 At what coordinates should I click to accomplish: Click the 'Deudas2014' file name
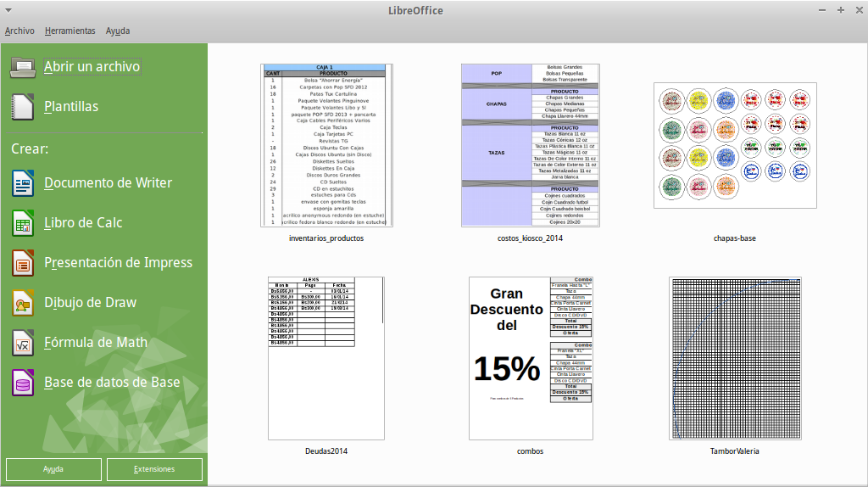tap(326, 451)
